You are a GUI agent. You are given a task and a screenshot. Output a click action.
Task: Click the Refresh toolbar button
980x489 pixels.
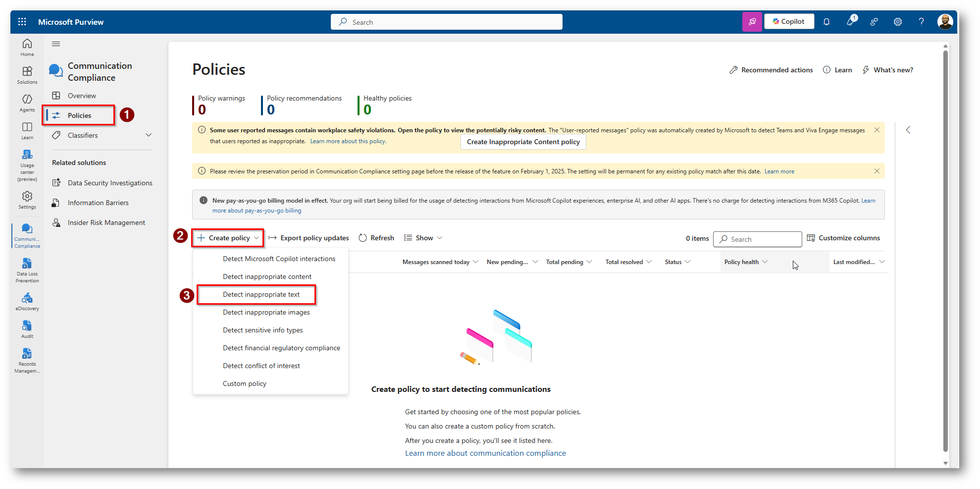tap(376, 238)
